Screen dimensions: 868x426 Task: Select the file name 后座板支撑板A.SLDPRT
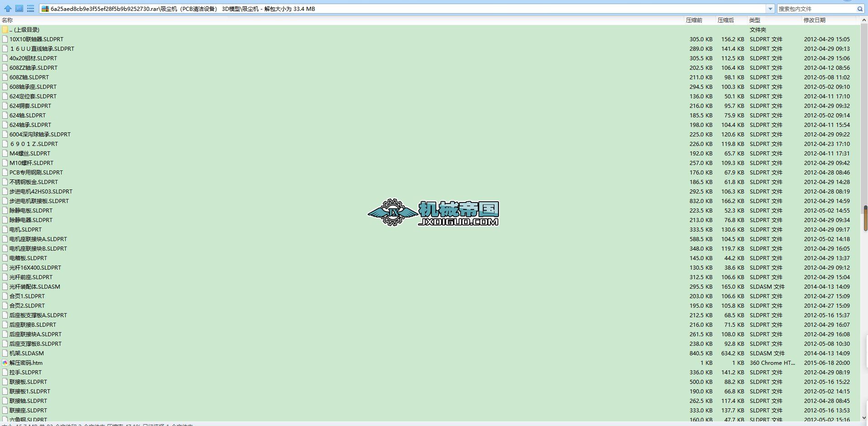click(38, 315)
